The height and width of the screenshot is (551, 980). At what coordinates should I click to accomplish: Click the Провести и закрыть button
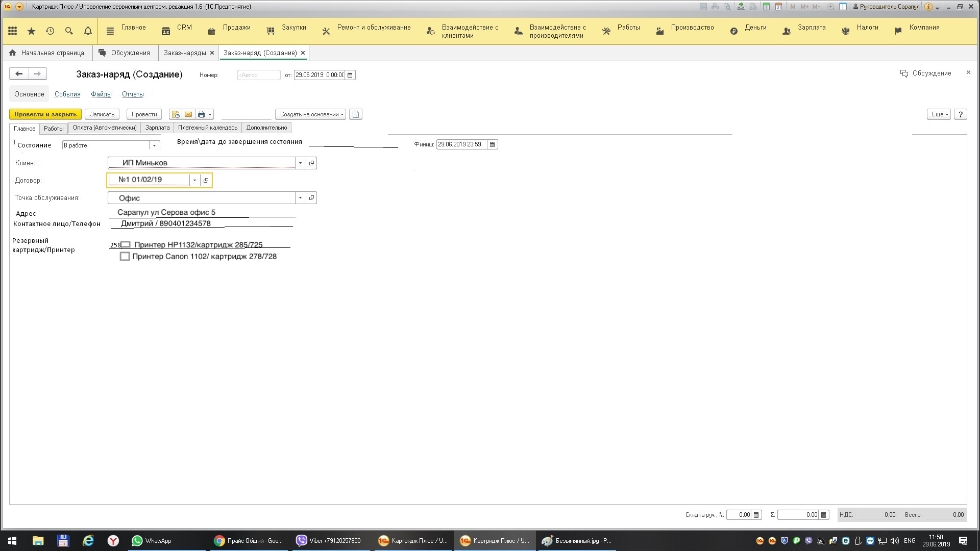tap(45, 114)
